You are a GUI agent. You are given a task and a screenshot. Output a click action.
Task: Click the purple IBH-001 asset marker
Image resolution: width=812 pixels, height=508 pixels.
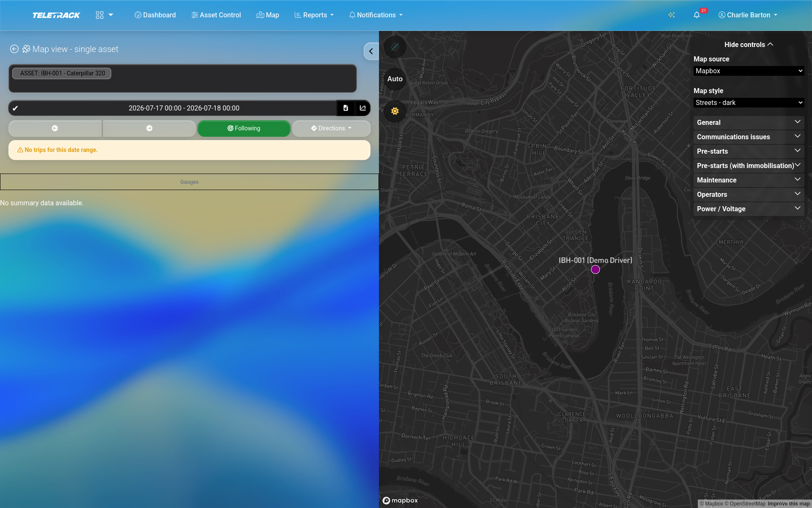(x=595, y=270)
